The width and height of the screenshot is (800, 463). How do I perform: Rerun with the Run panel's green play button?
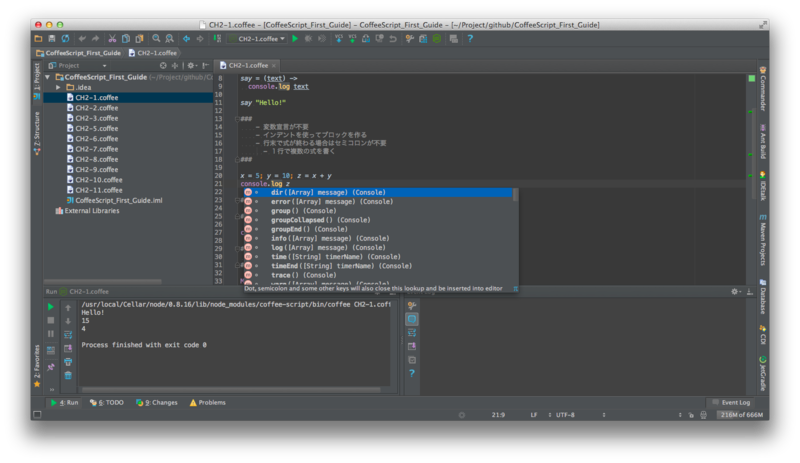51,307
